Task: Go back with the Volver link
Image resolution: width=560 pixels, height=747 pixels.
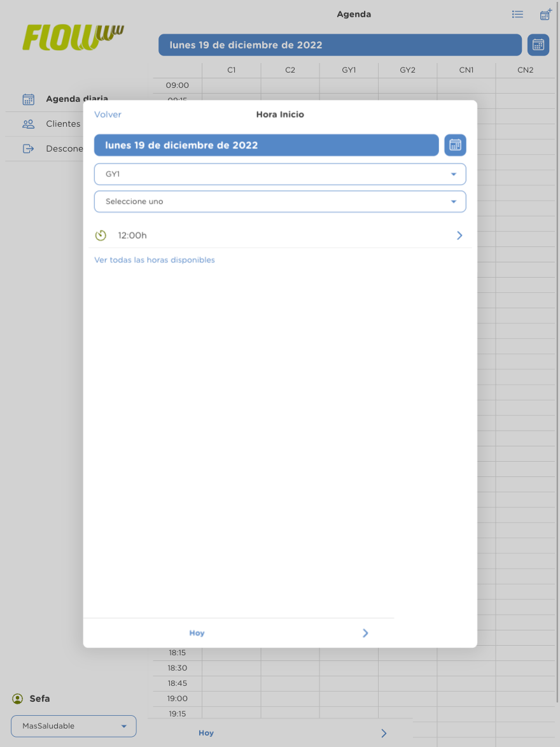Action: click(x=108, y=115)
